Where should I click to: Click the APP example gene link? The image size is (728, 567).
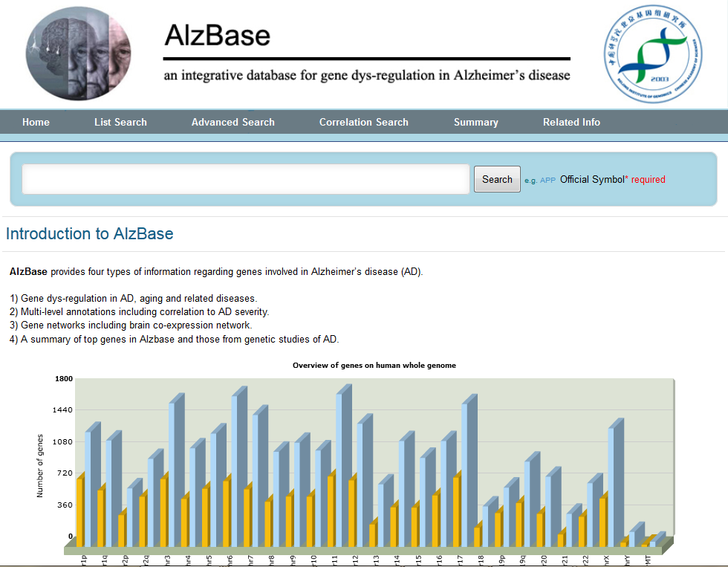pos(547,180)
